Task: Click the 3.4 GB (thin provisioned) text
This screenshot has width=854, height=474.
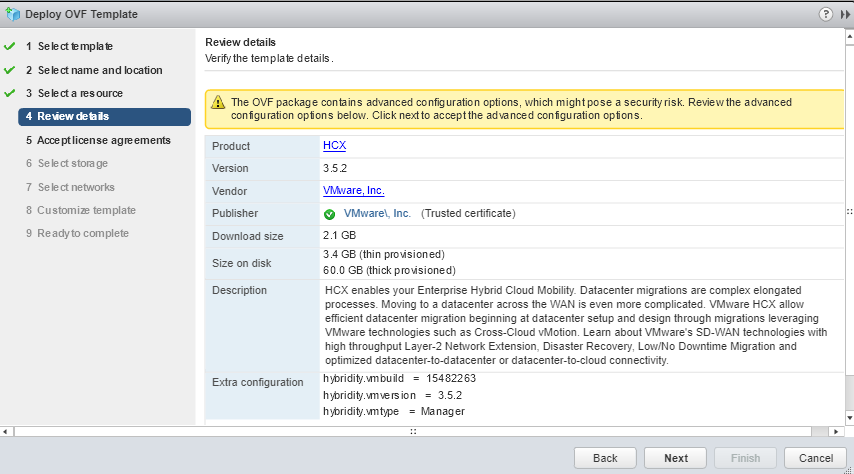Action: 384,254
